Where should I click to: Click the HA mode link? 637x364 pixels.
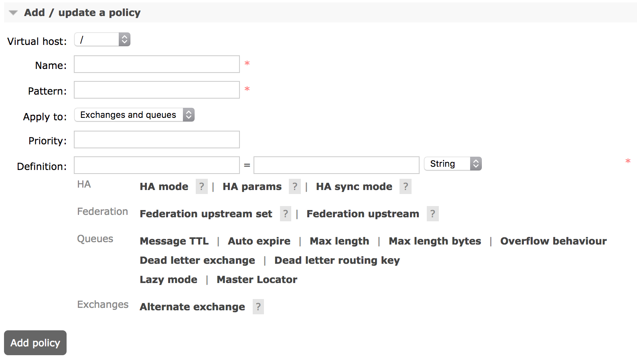[x=164, y=186]
